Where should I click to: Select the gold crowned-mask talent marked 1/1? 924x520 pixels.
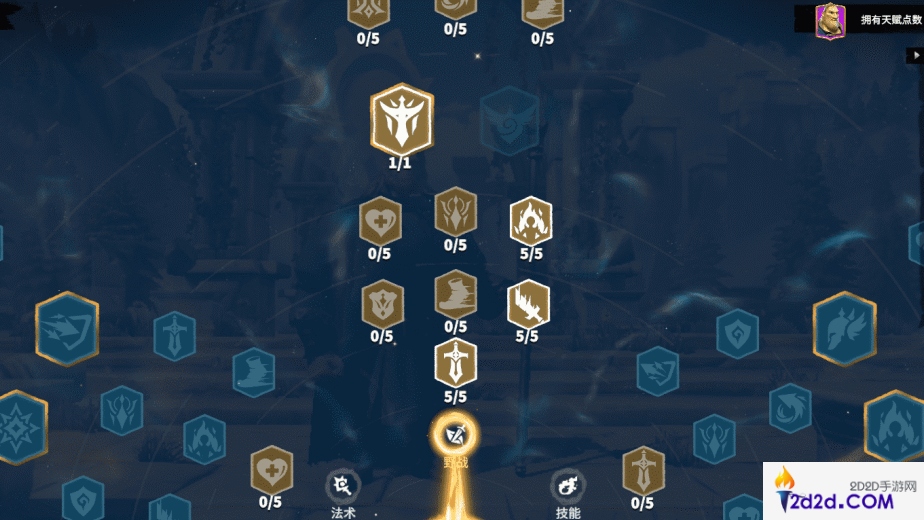(x=402, y=120)
